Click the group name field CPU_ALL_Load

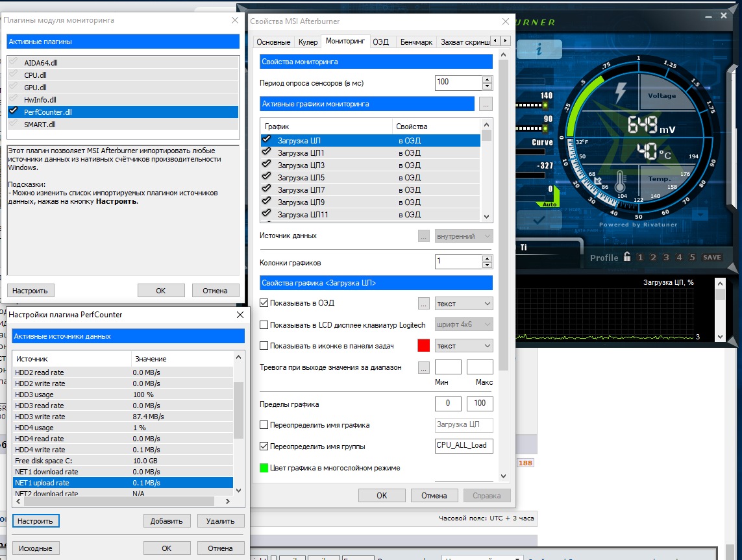click(x=464, y=446)
